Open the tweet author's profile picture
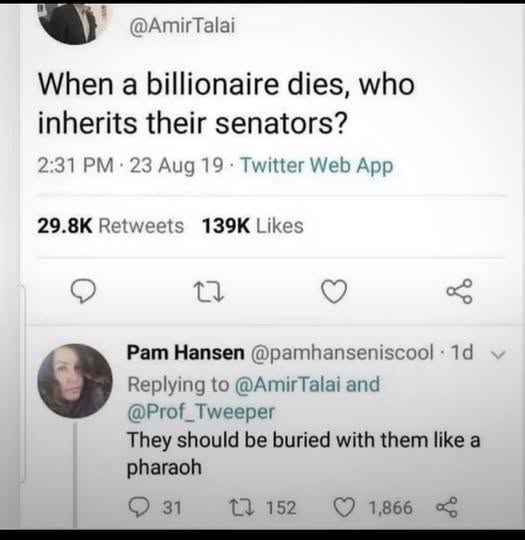 click(73, 24)
